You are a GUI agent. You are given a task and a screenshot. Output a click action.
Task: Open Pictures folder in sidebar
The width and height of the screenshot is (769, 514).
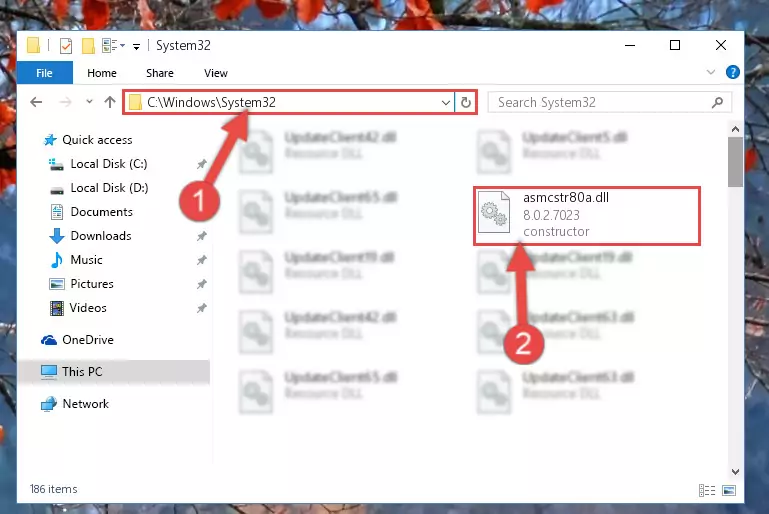click(x=92, y=284)
